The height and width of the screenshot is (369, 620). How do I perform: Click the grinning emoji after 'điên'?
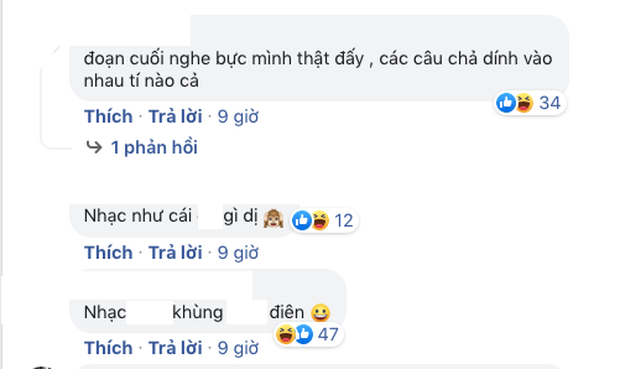320,313
